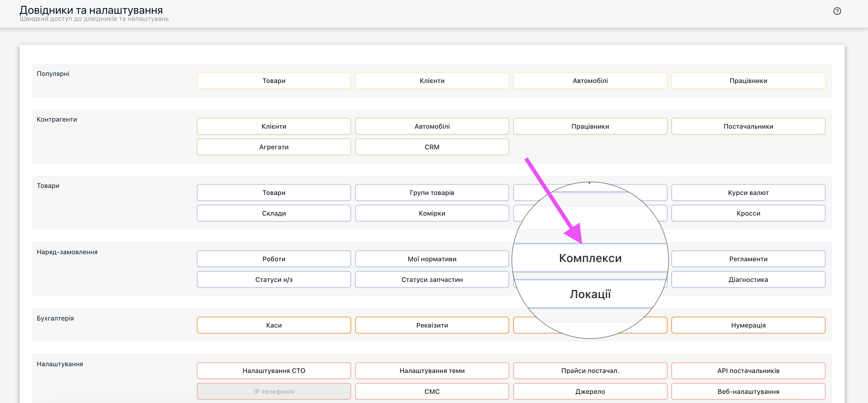Image resolution: width=868 pixels, height=403 pixels.
Task: Select Групи товарів
Action: (x=432, y=193)
